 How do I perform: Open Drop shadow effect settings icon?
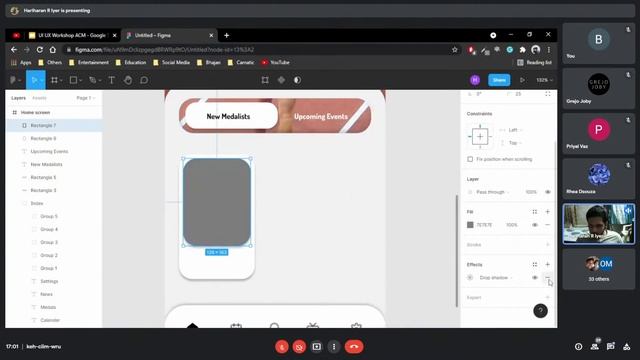pos(470,278)
